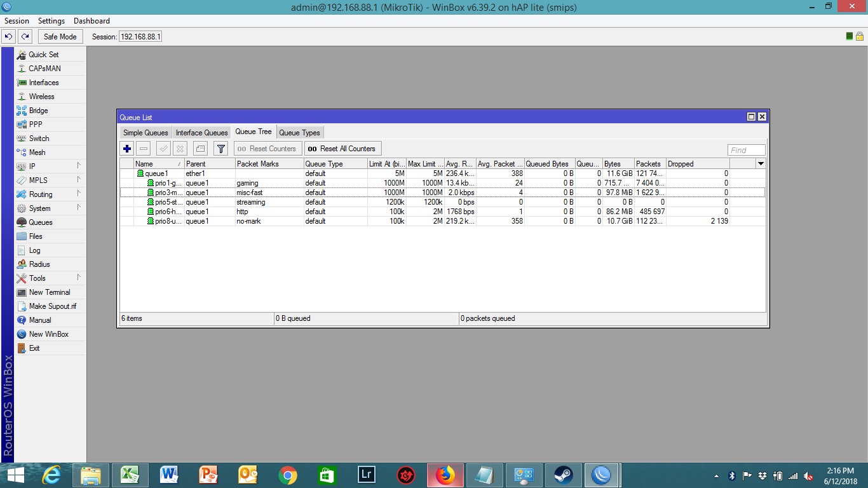Click the Find search field

[x=747, y=150]
